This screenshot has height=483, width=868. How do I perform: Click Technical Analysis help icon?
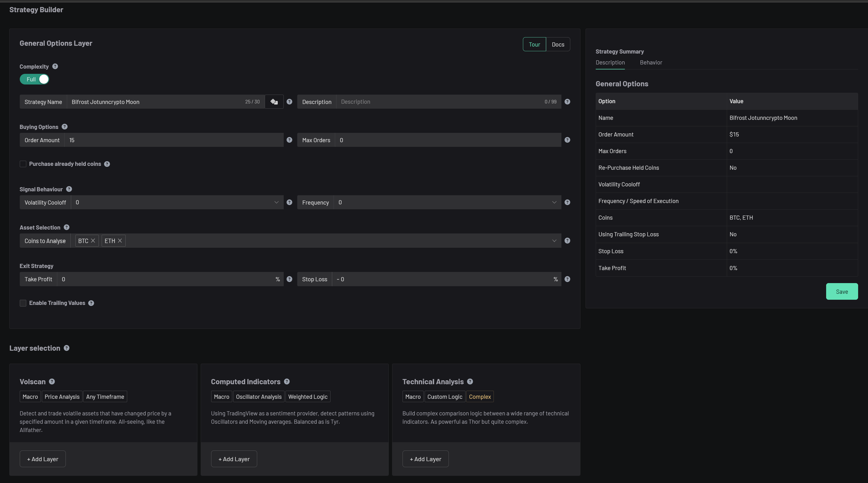[x=470, y=381]
